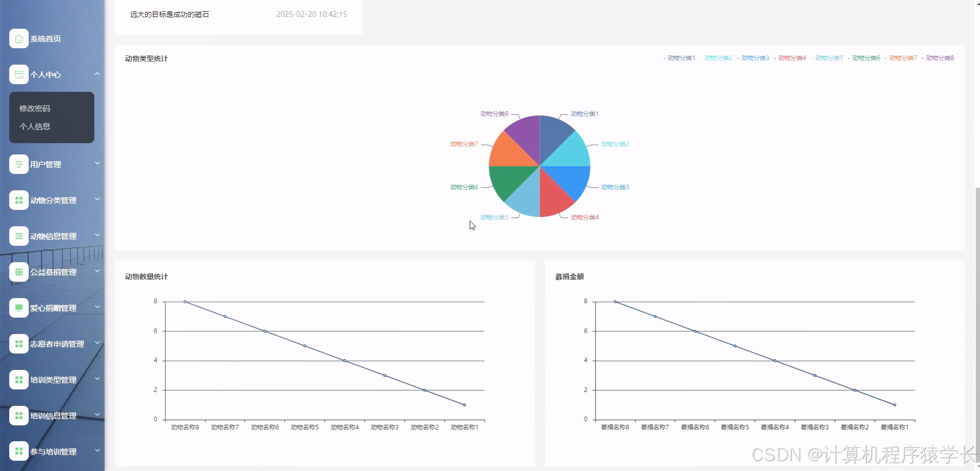
Task: Expand the 用户管理 chevron
Action: (97, 163)
